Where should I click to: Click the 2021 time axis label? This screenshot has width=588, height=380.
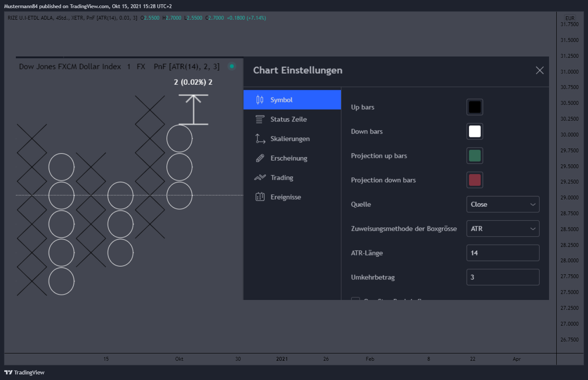pos(282,359)
